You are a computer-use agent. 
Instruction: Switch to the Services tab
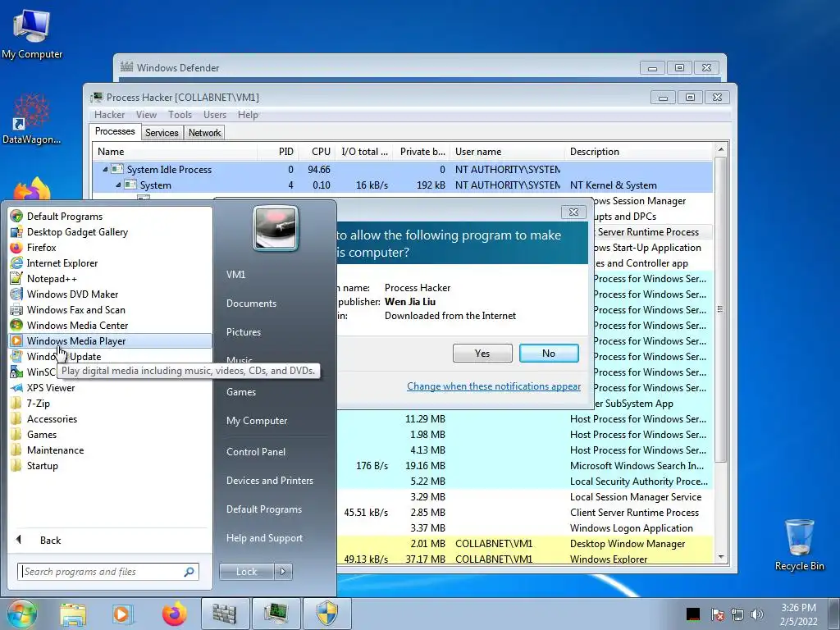point(162,132)
